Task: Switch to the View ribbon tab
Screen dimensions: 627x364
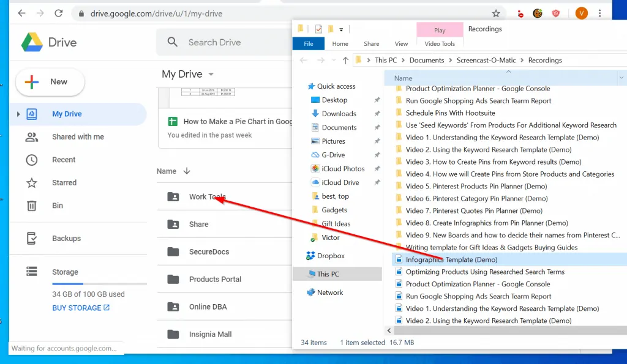Action: point(401,43)
